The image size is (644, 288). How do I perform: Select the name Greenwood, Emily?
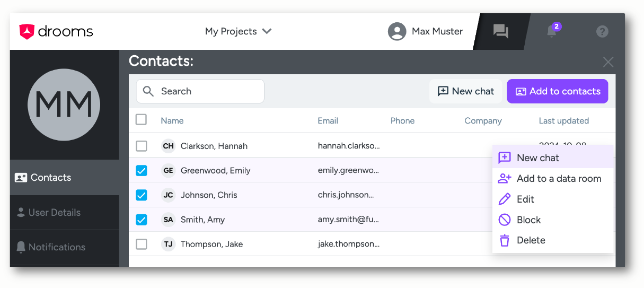click(x=215, y=171)
